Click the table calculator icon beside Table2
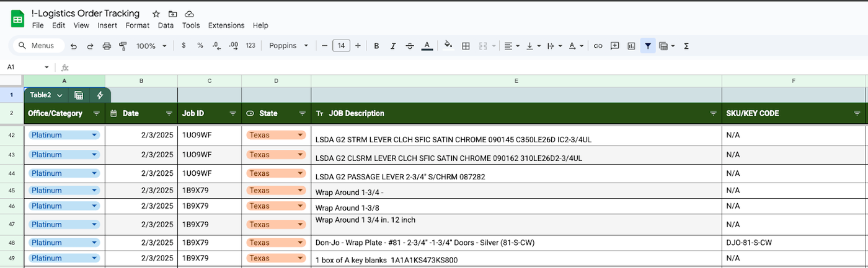Screen dimensions: 868x268 79,95
